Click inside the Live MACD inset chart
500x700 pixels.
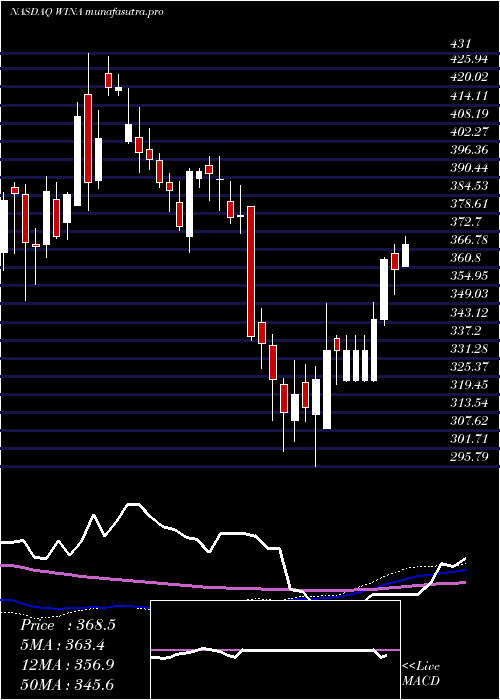(275, 650)
